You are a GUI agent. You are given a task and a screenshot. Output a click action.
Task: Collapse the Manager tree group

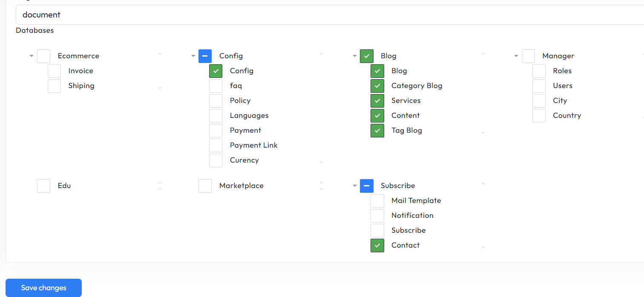pyautogui.click(x=516, y=56)
